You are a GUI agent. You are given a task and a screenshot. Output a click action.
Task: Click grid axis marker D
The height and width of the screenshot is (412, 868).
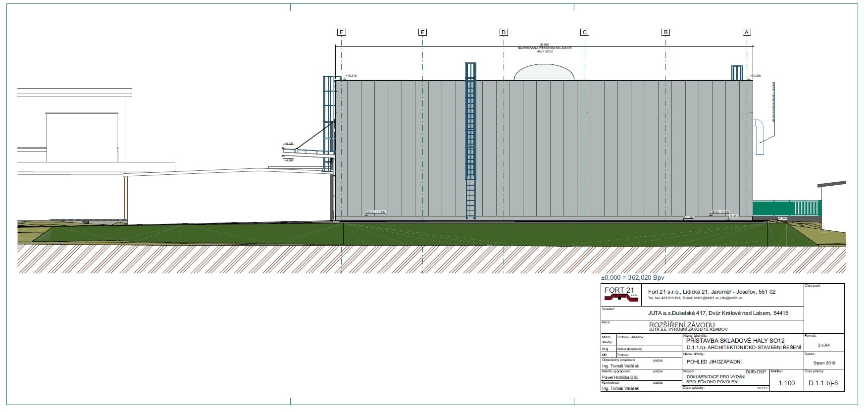pyautogui.click(x=504, y=32)
